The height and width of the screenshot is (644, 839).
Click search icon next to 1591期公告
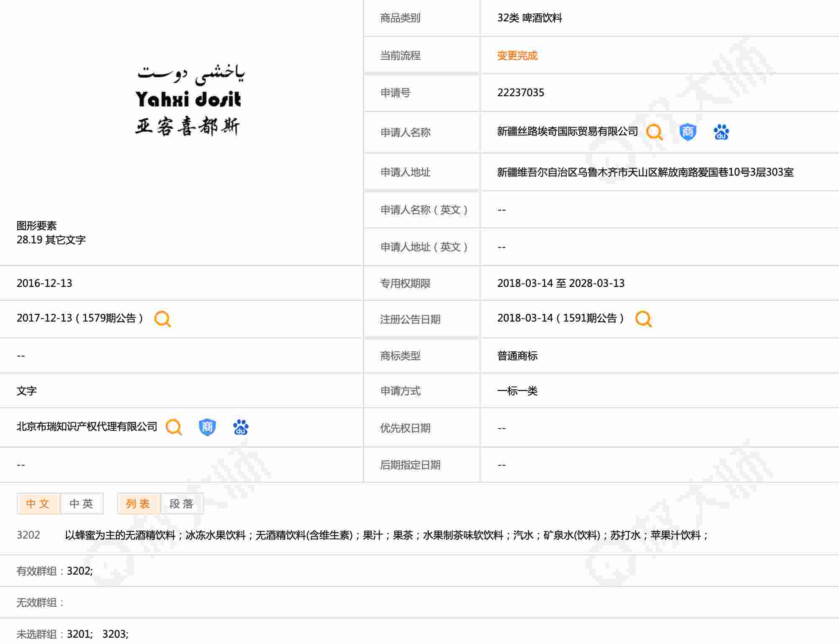[643, 319]
